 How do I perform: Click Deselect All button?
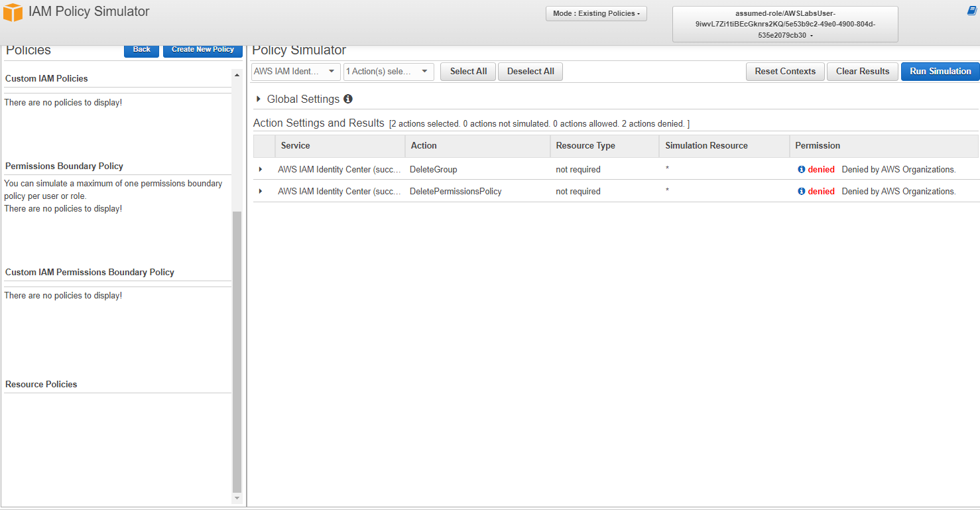[x=530, y=72]
